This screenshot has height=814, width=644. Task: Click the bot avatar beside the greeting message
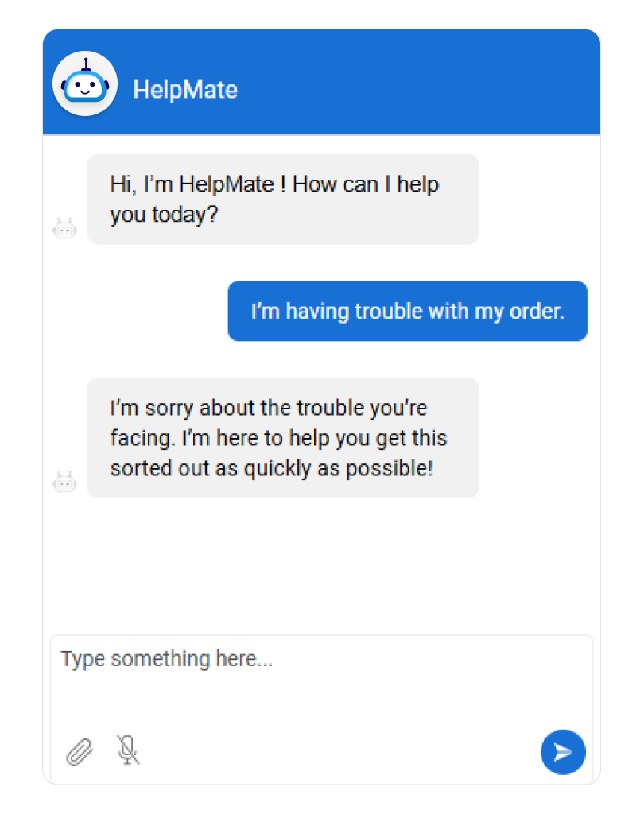(x=64, y=229)
